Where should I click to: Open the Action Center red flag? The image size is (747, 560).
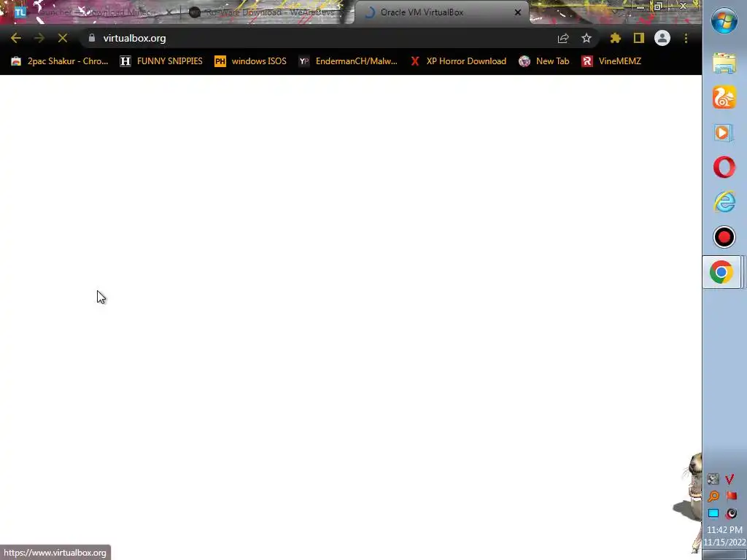731,496
